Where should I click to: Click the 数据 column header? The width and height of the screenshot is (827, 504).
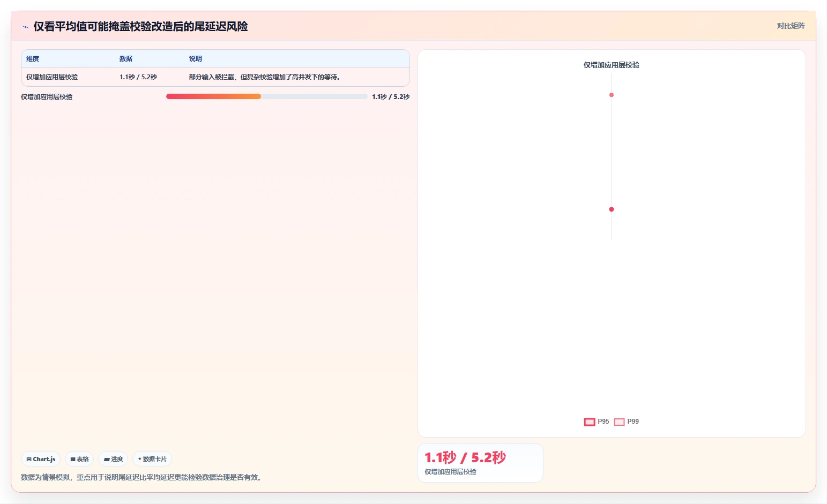(x=126, y=59)
